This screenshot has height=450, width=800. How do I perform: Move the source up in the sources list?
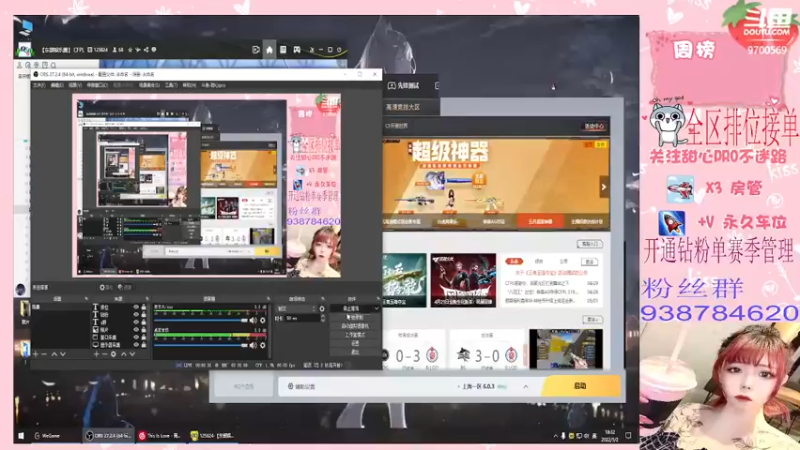(123, 354)
